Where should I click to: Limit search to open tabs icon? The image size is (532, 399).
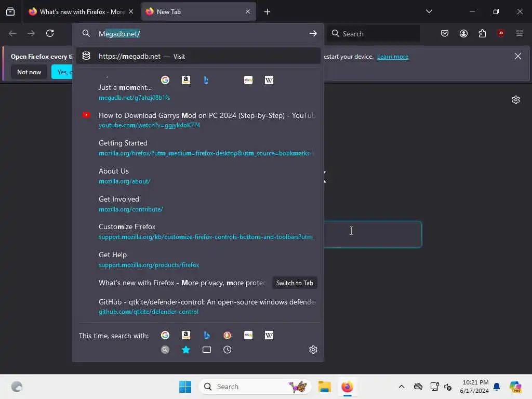click(x=207, y=350)
